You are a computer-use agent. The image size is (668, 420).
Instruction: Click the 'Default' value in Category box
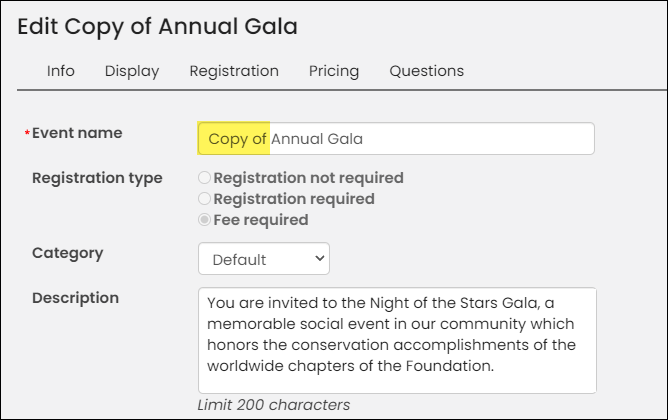(239, 259)
